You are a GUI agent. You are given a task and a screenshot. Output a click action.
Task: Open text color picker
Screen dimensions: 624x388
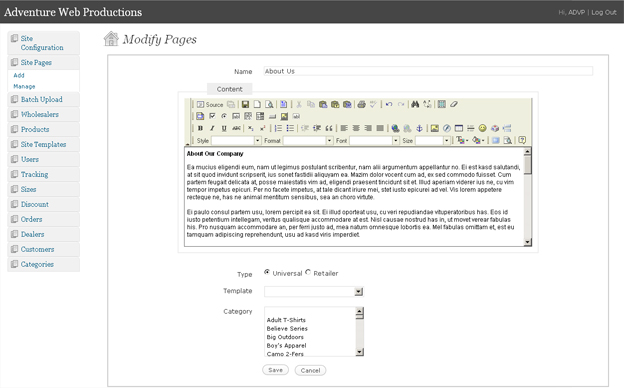(462, 140)
